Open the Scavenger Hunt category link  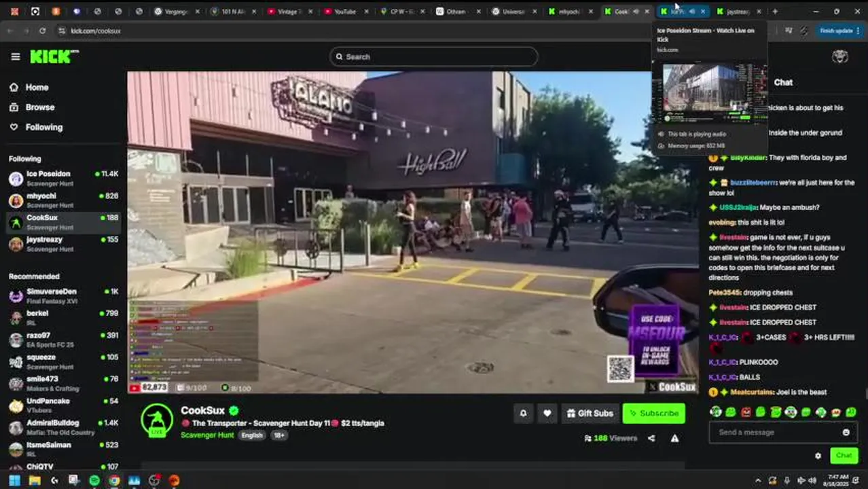tap(207, 435)
